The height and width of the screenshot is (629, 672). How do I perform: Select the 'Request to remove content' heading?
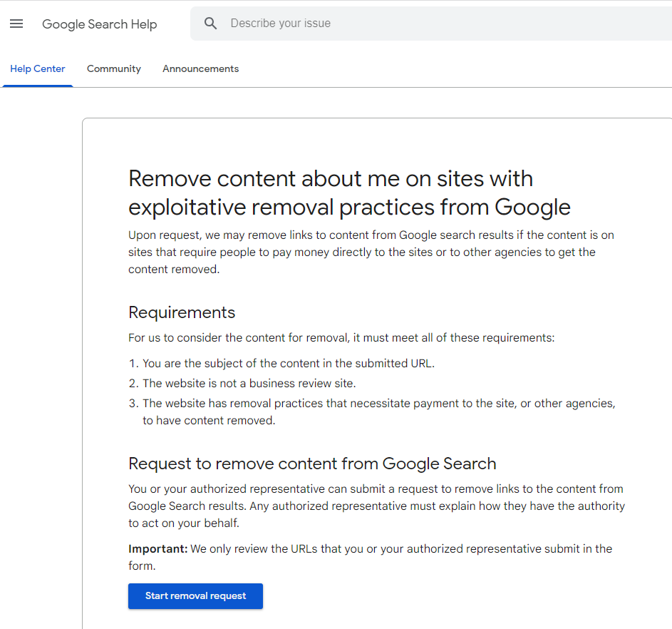coord(312,464)
